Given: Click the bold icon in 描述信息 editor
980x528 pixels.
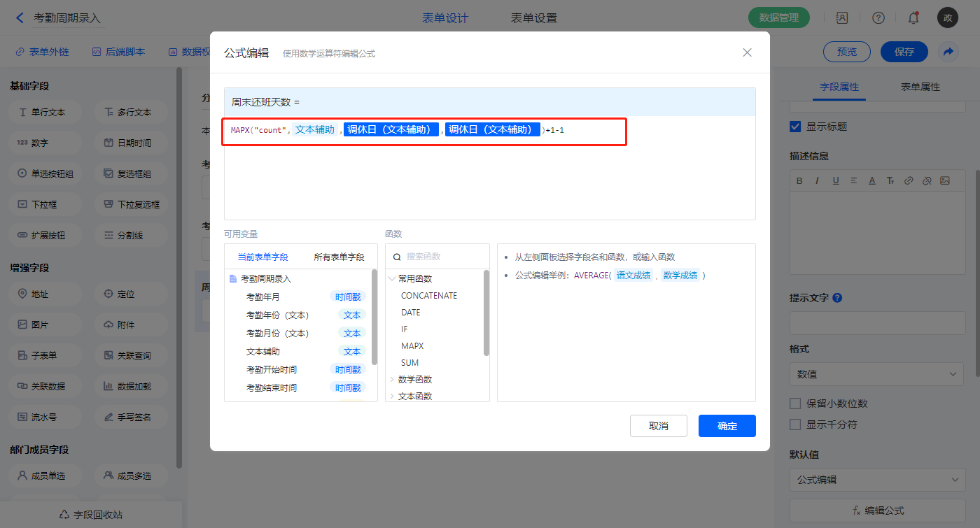Looking at the screenshot, I should pos(799,180).
